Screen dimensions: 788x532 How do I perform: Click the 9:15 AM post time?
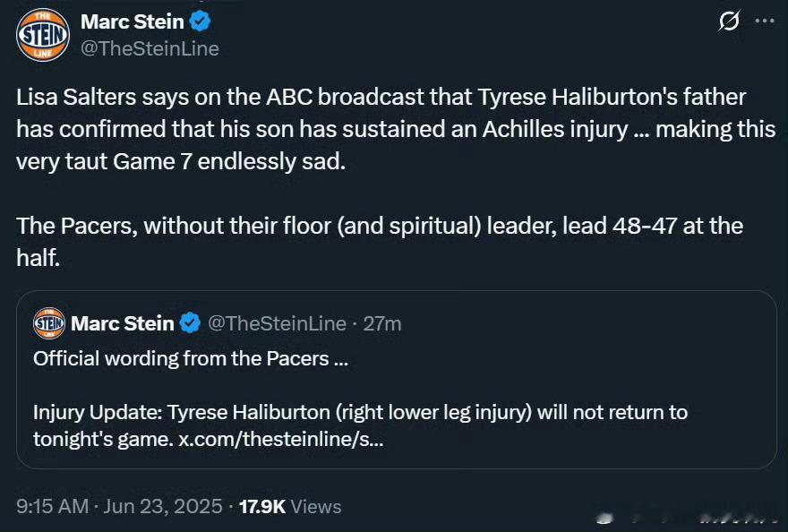click(52, 506)
